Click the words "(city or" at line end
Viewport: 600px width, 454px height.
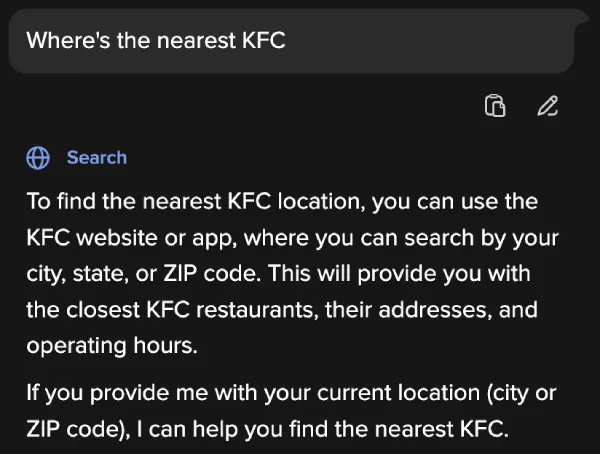coord(522,394)
